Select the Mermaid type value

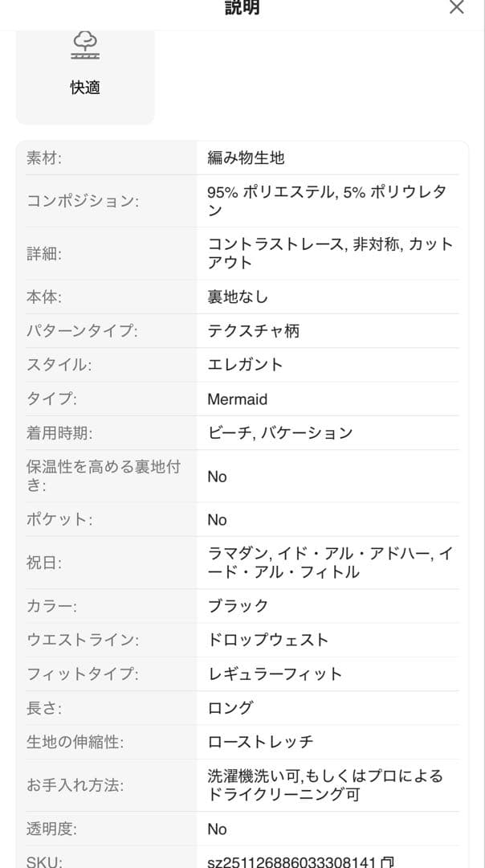pyautogui.click(x=237, y=399)
